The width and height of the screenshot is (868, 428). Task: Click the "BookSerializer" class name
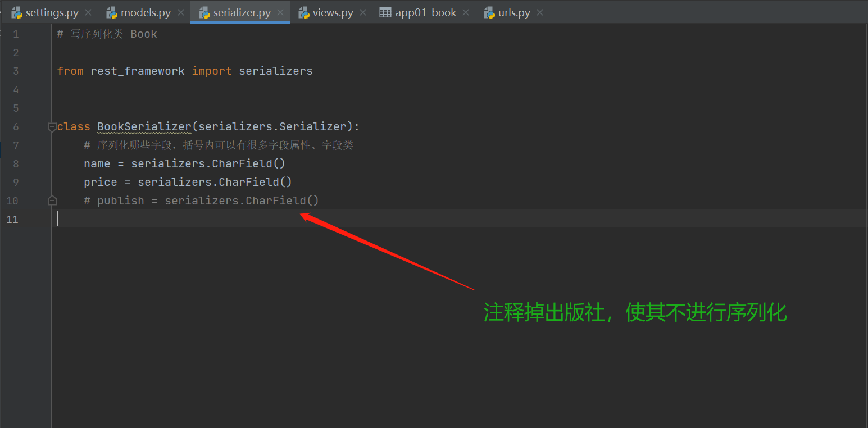[x=144, y=126]
